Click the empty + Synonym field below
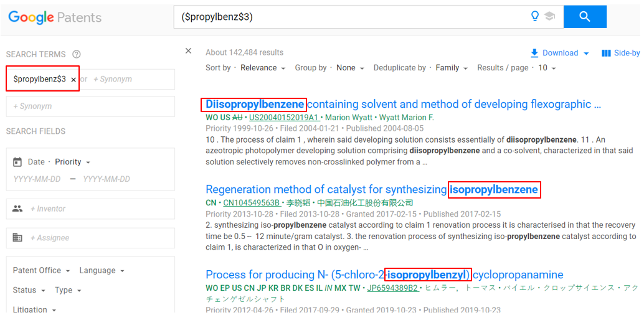Screen dimensions: 644x315 coord(90,106)
